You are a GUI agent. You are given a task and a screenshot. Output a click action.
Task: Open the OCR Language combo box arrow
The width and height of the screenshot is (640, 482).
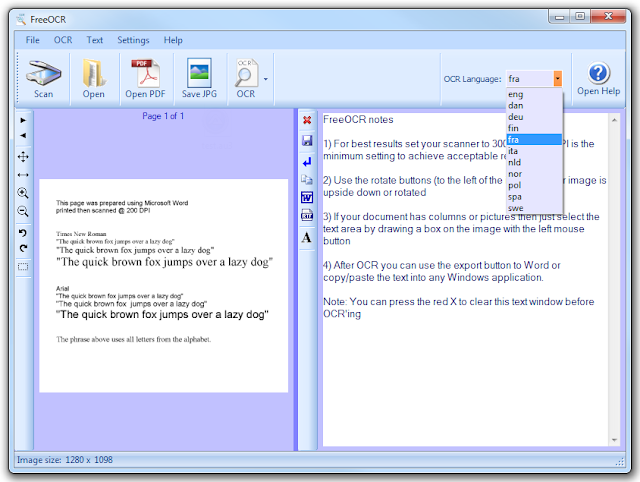coord(558,78)
